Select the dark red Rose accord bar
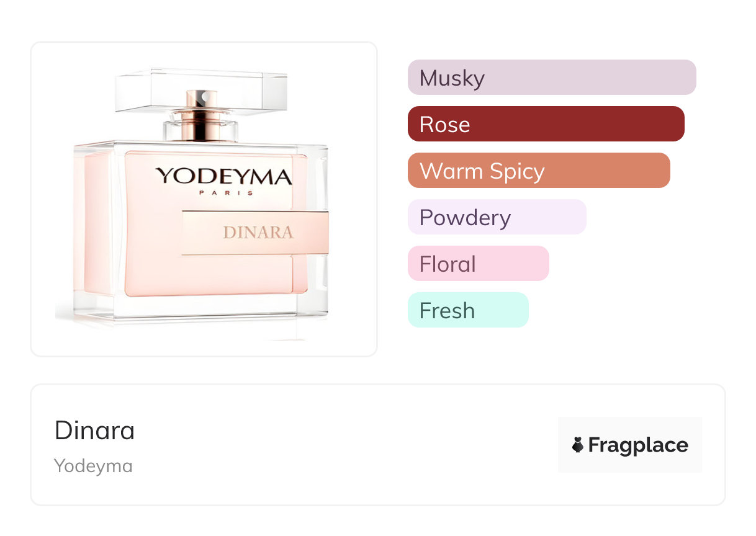 point(546,124)
